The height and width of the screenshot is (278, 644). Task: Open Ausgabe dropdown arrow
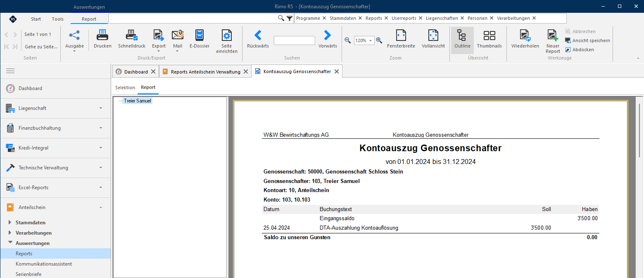(x=74, y=51)
